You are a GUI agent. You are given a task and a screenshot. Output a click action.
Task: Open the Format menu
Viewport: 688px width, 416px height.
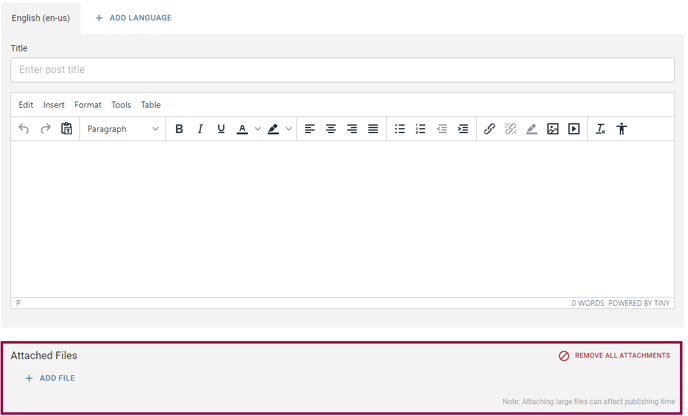coord(88,105)
